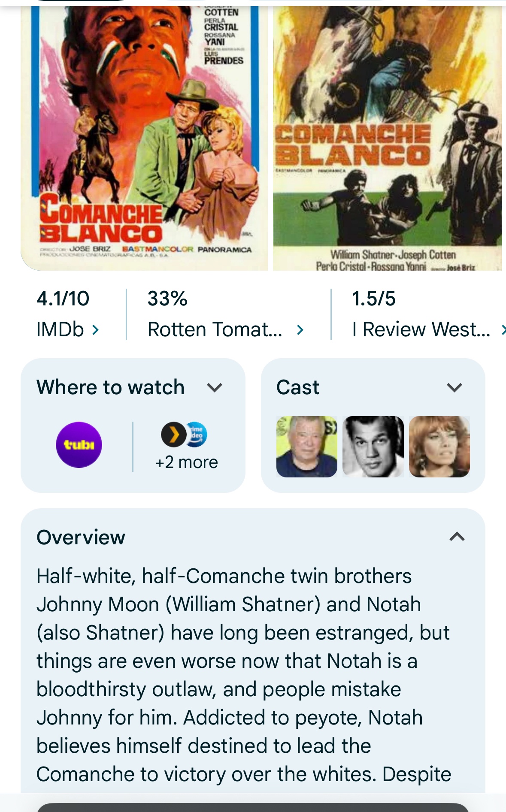Click the blue Prime Video icon
The image size is (506, 812).
click(x=197, y=434)
